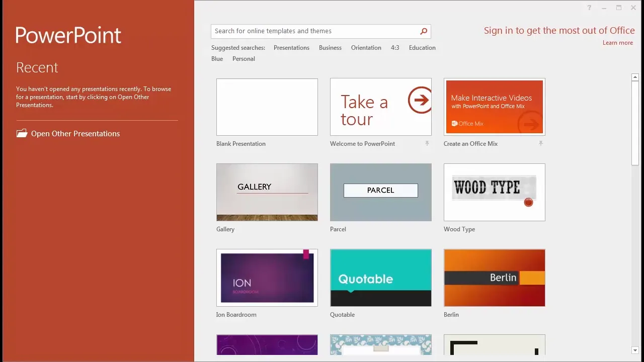Open the Quotable theme
The image size is (644, 362).
tap(380, 278)
